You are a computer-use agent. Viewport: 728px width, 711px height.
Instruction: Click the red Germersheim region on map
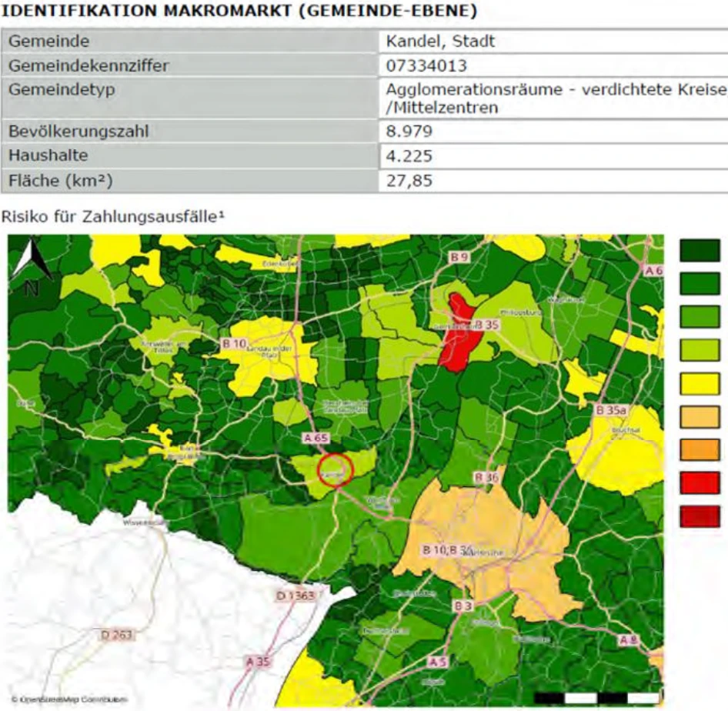click(x=459, y=333)
